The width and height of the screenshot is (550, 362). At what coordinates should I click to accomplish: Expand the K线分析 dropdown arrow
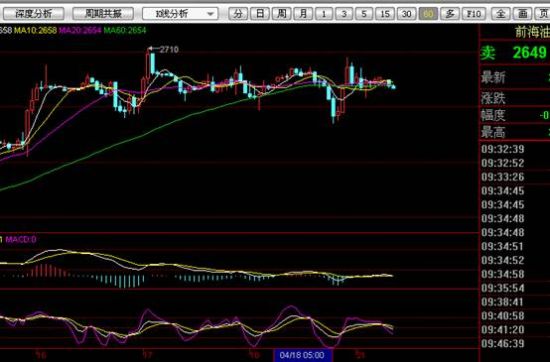coord(210,14)
